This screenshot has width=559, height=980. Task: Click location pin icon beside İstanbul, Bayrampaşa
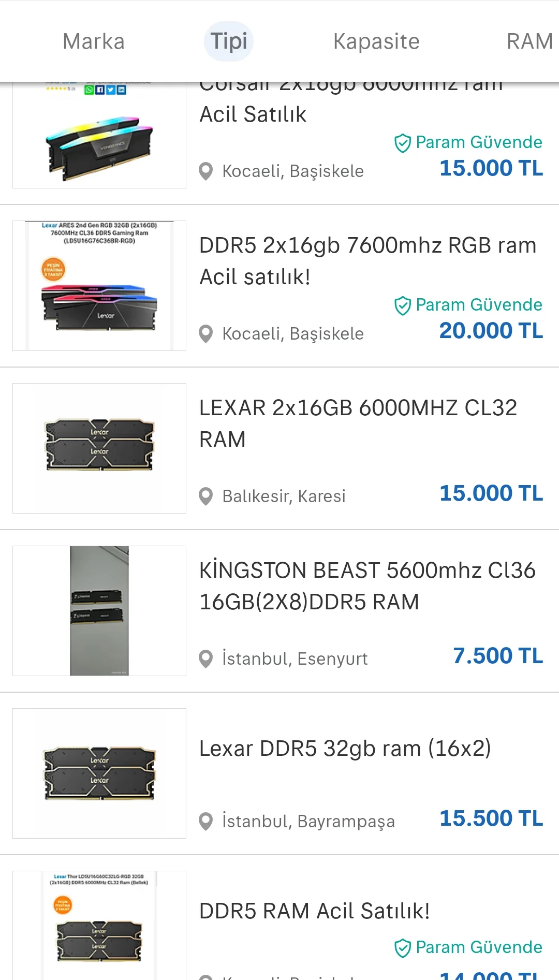click(x=206, y=822)
